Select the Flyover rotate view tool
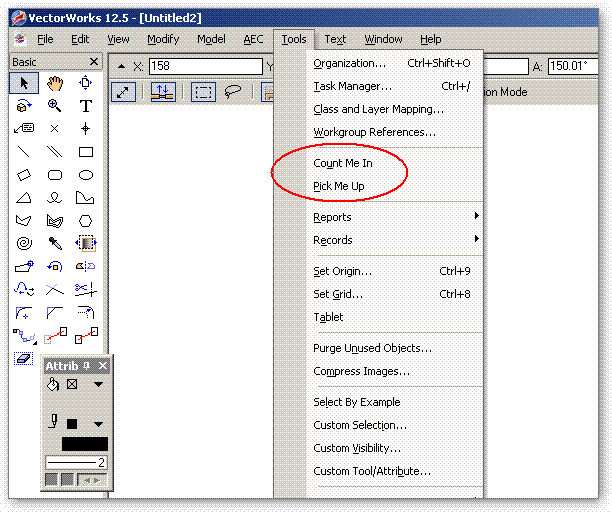The height and width of the screenshot is (512, 612). point(24,106)
